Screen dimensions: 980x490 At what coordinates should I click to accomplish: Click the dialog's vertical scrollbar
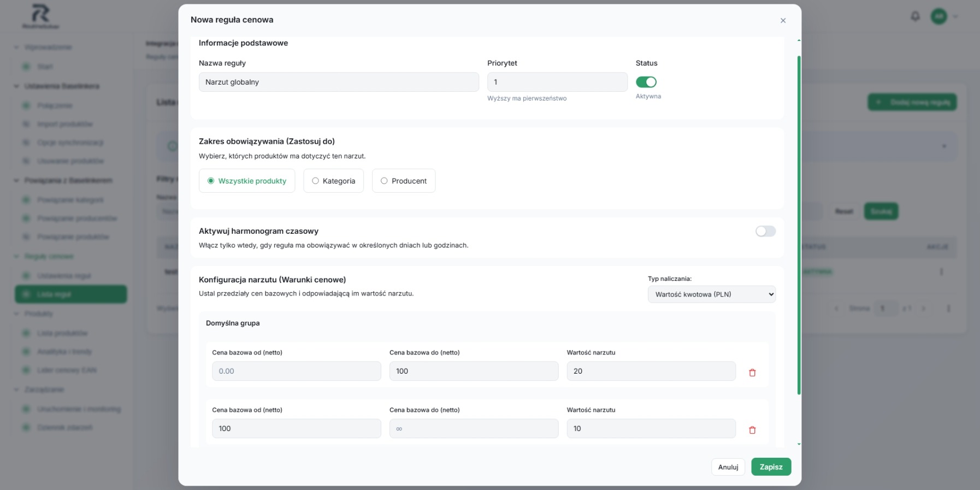pyautogui.click(x=799, y=225)
